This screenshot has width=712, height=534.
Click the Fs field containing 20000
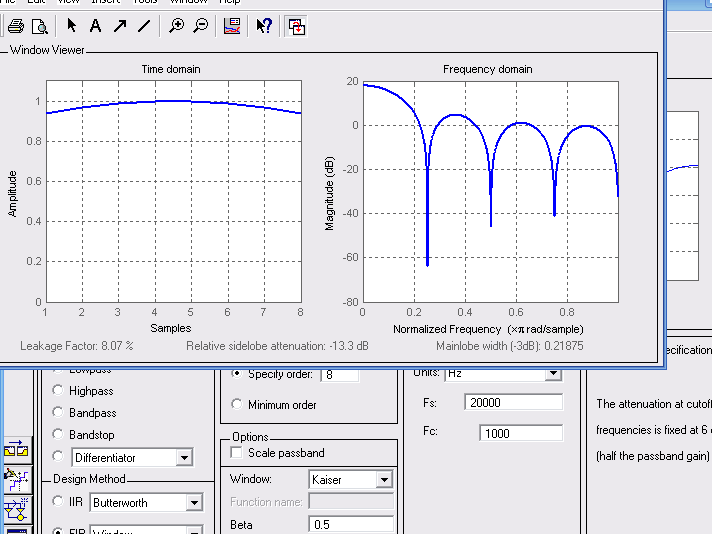coord(513,402)
